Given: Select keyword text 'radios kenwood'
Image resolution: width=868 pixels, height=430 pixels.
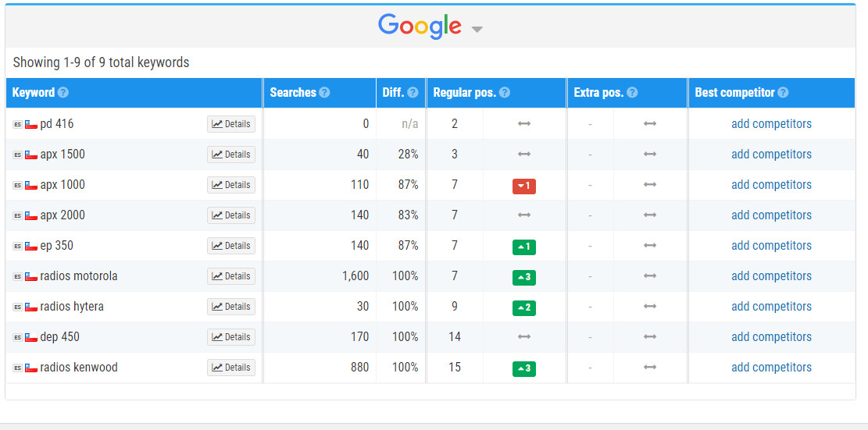Looking at the screenshot, I should [79, 367].
